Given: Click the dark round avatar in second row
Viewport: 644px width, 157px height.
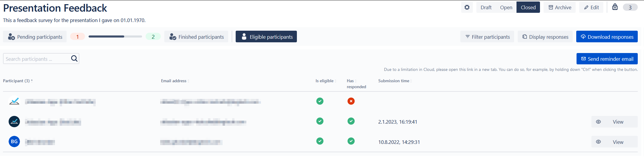Looking at the screenshot, I should point(14,122).
